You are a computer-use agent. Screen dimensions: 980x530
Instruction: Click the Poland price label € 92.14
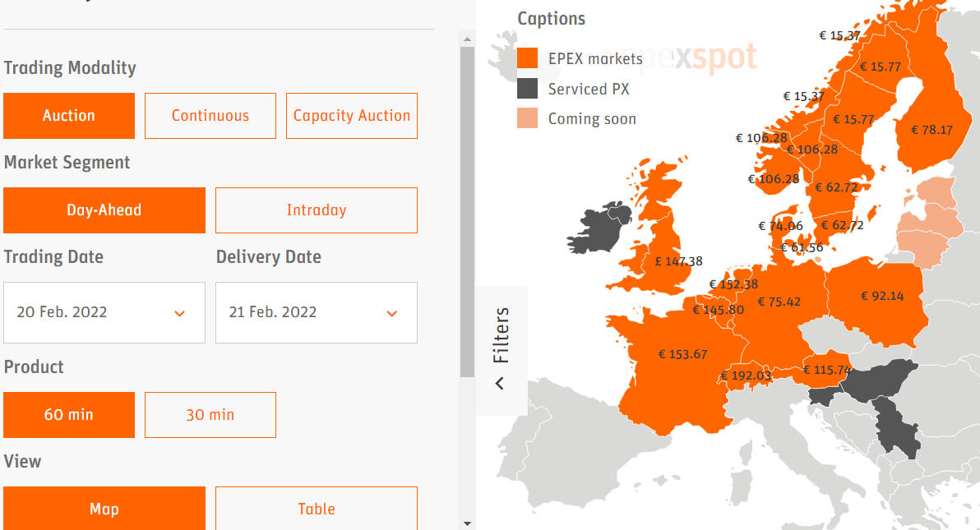[x=882, y=296]
